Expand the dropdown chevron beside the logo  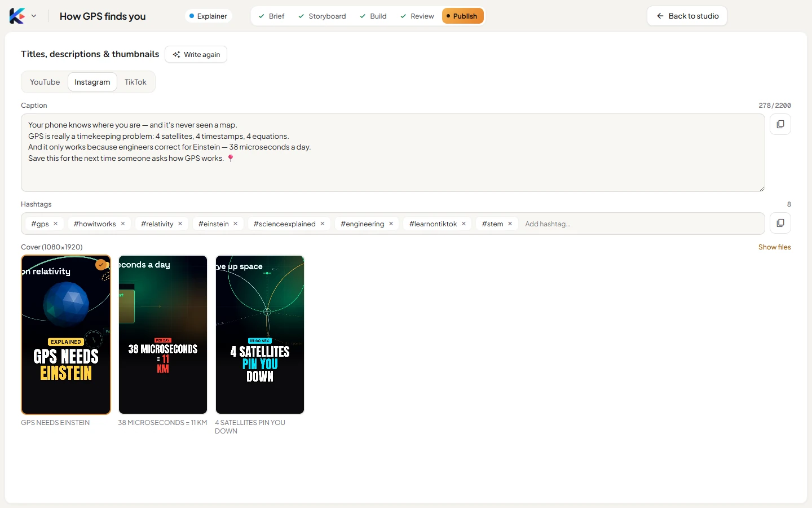[x=34, y=16]
